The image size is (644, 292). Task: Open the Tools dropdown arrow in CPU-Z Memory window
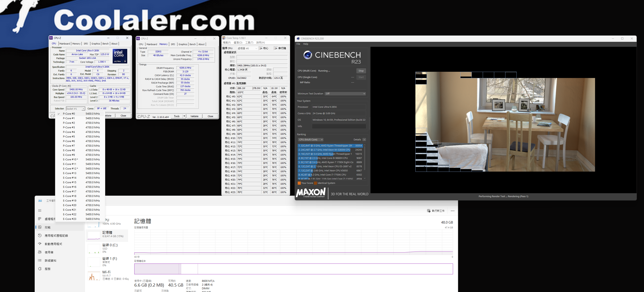tap(184, 116)
